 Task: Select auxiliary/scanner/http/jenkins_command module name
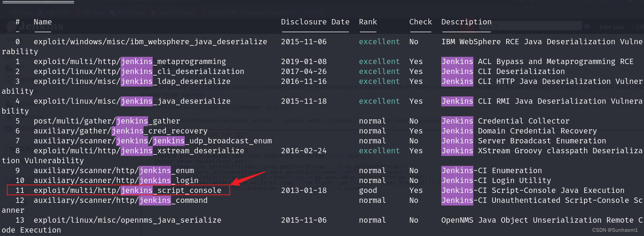[x=121, y=200]
